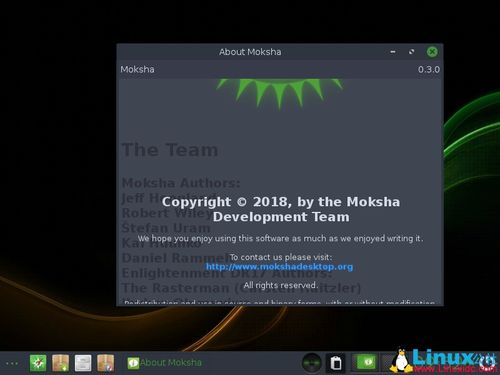This screenshot has height=375, width=500.
Task: Open the main menu dots button in panel
Action: 12,363
